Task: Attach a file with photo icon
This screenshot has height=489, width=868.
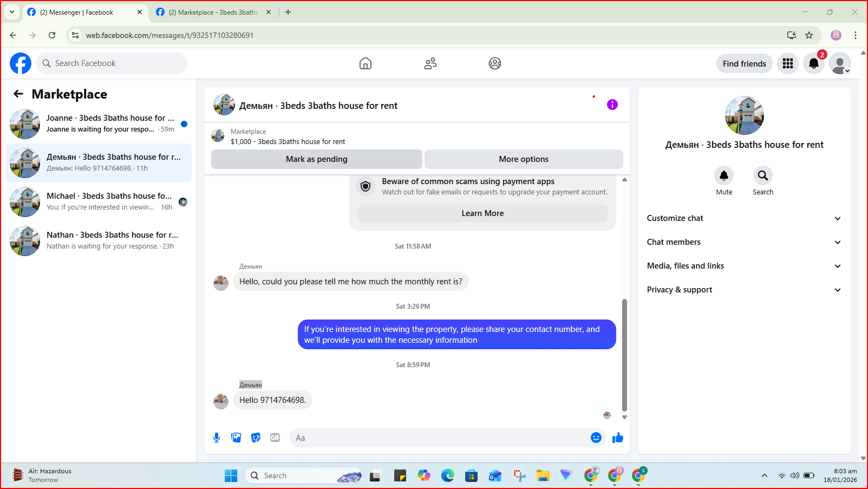Action: [236, 438]
